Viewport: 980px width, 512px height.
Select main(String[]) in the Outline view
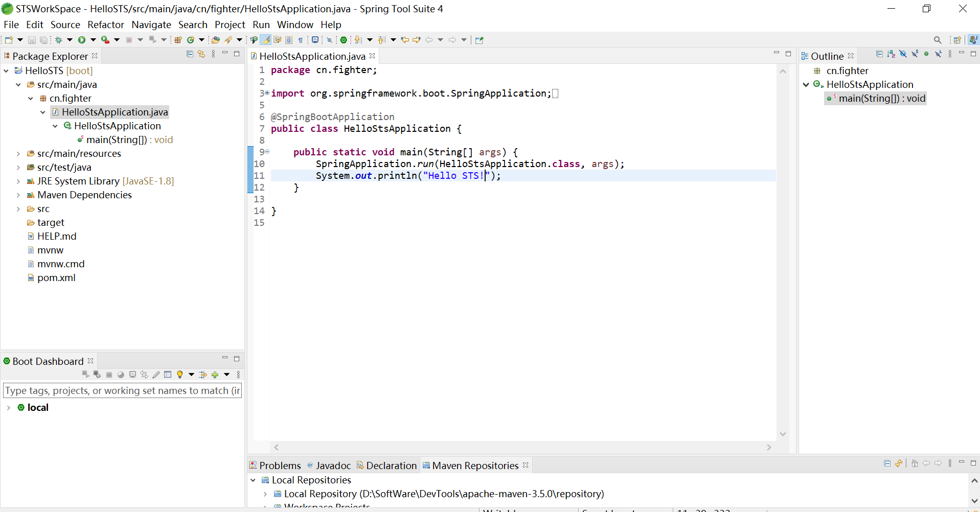tap(881, 99)
